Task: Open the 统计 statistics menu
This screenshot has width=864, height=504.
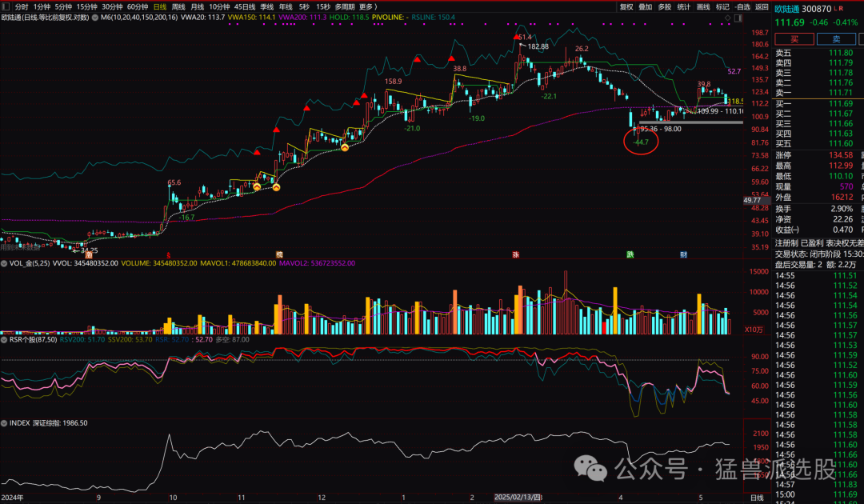Action: (x=684, y=7)
